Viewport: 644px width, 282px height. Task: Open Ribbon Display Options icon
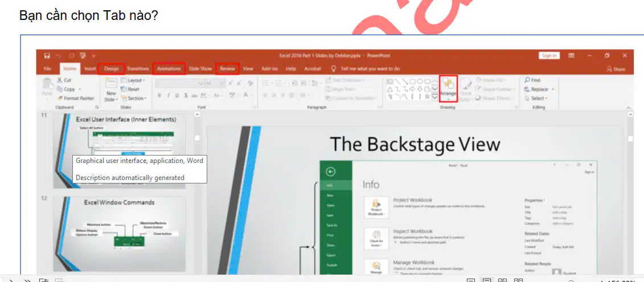point(571,55)
